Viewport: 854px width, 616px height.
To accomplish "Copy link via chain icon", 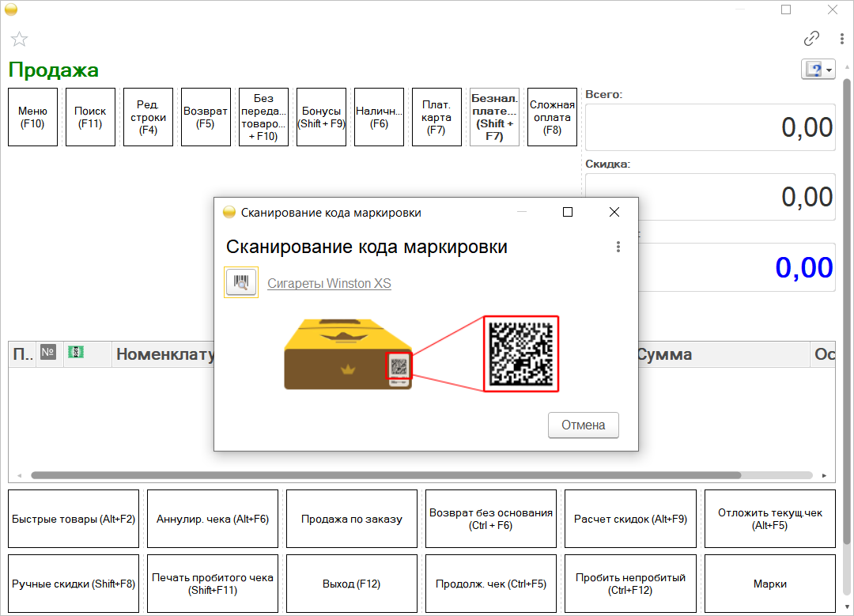I will [811, 38].
